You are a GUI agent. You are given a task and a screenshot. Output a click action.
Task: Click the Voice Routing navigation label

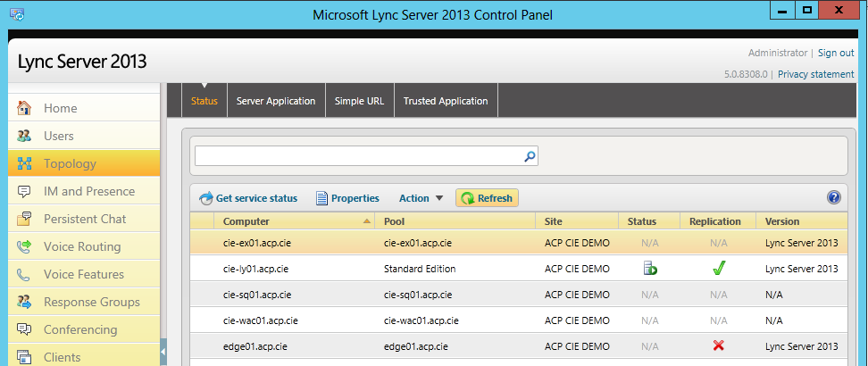point(82,247)
